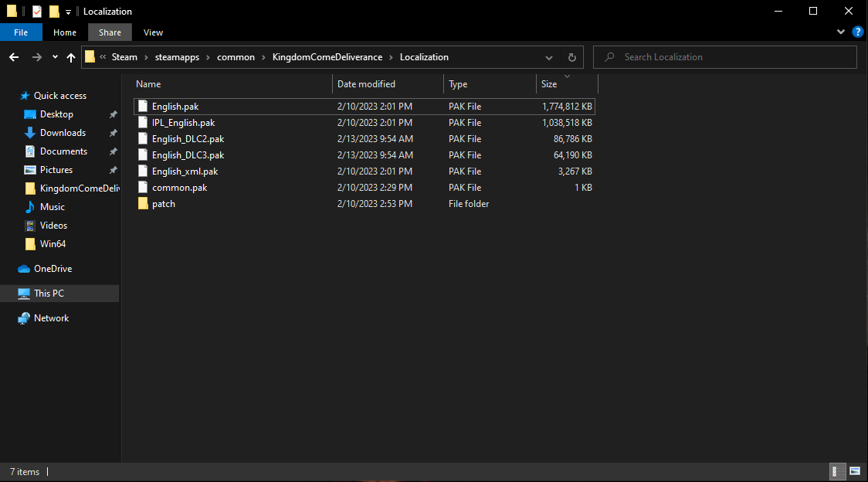Switch to the View ribbon tab
The height and width of the screenshot is (482, 868).
153,32
